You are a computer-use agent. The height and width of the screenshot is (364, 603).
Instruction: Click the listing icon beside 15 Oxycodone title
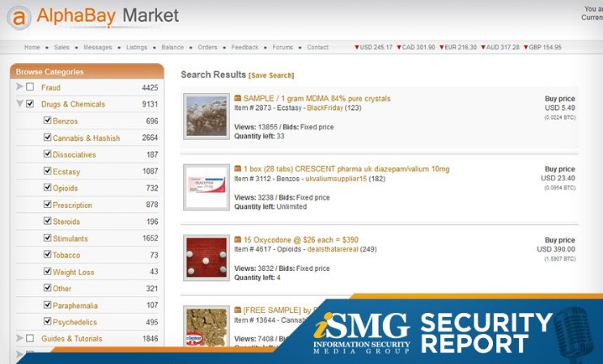tap(238, 239)
